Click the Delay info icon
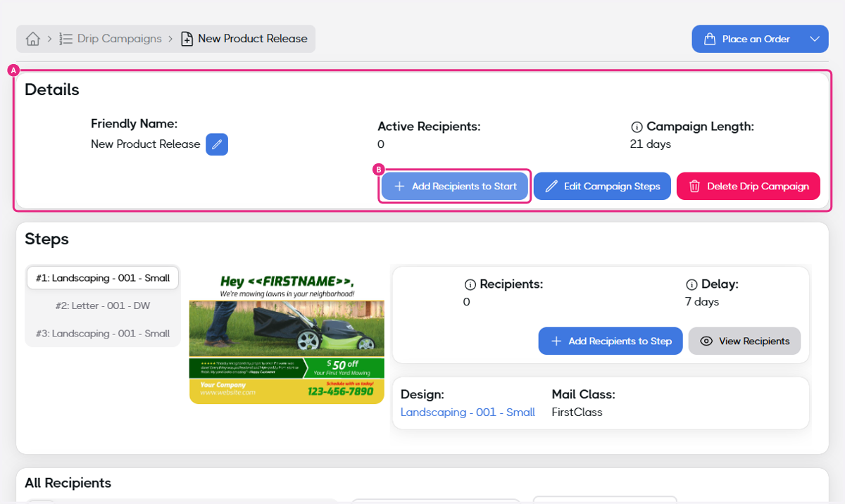Image resolution: width=845 pixels, height=504 pixels. point(691,285)
